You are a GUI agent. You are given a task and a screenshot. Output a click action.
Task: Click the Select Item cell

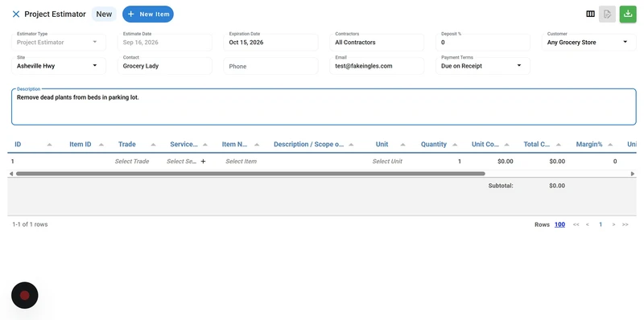[x=241, y=162]
